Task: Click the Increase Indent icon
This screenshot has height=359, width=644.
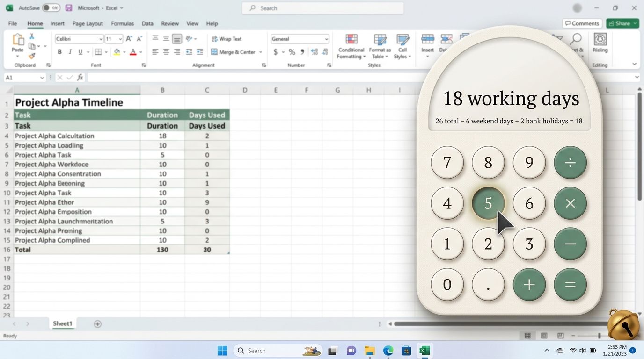Action: pos(200,52)
